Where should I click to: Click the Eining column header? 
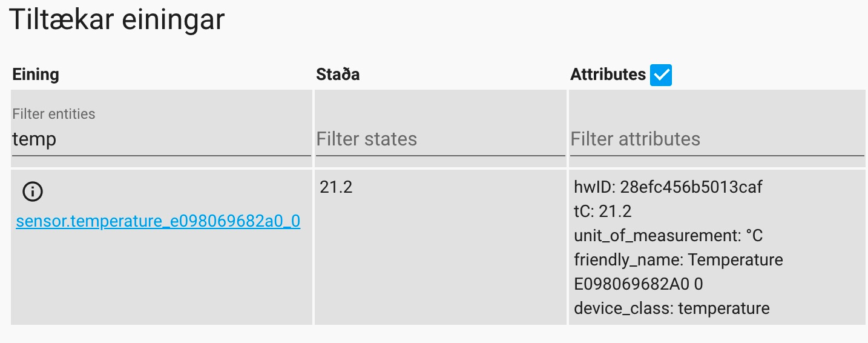36,75
